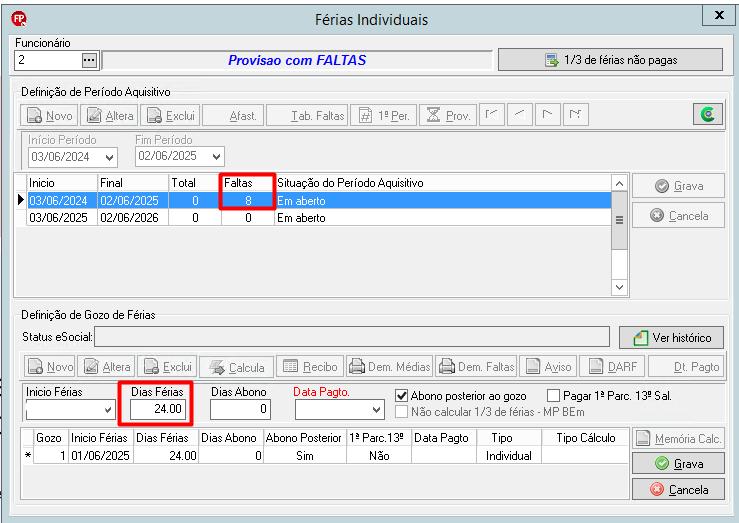Go to last record navigation flag

pos(575,114)
